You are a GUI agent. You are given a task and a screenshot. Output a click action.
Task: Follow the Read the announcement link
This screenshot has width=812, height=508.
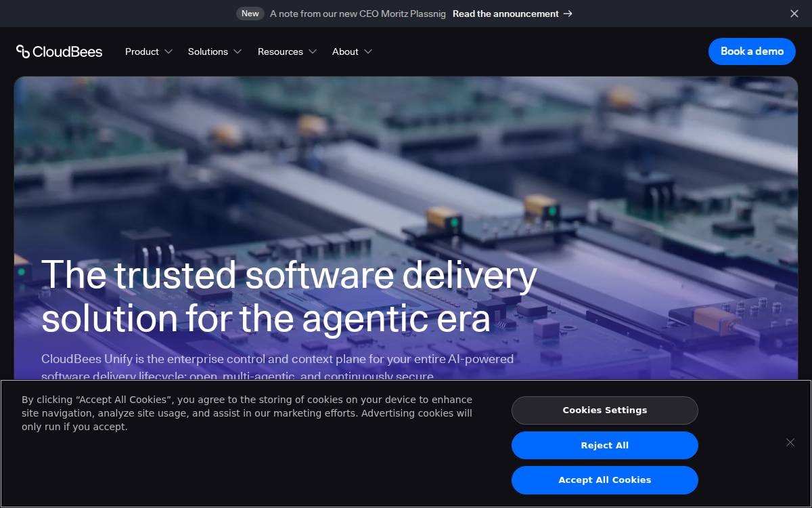pos(512,14)
